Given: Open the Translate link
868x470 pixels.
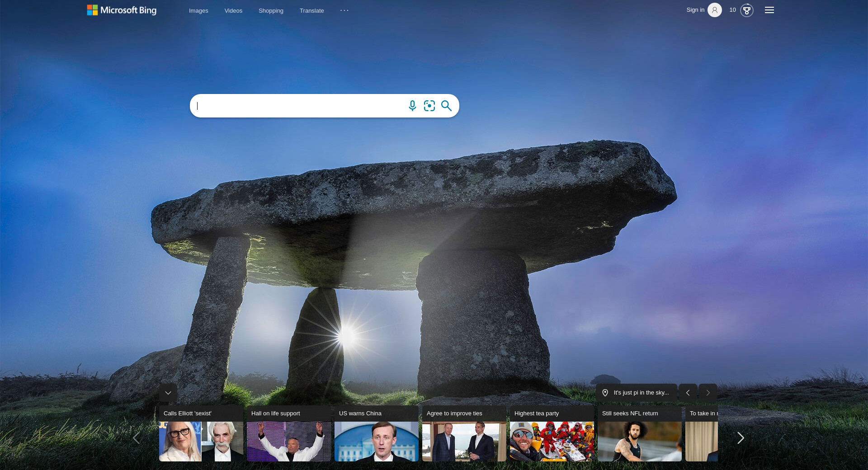Looking at the screenshot, I should tap(311, 10).
